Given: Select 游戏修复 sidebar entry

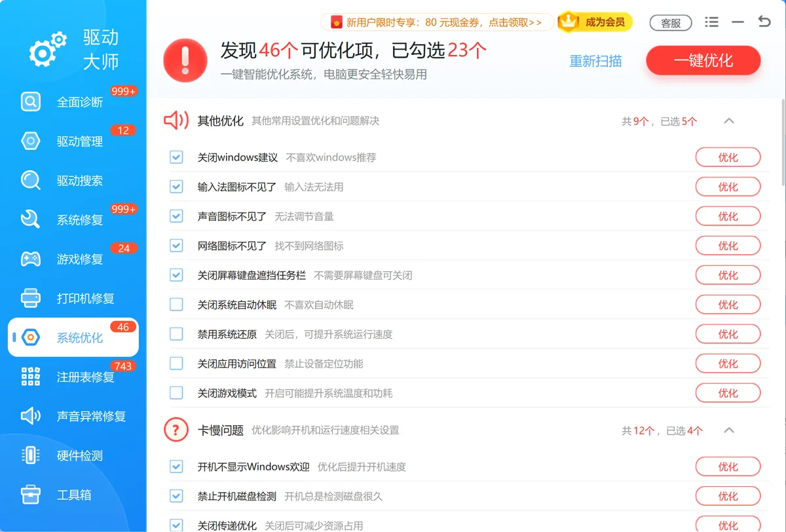Looking at the screenshot, I should pos(73,259).
